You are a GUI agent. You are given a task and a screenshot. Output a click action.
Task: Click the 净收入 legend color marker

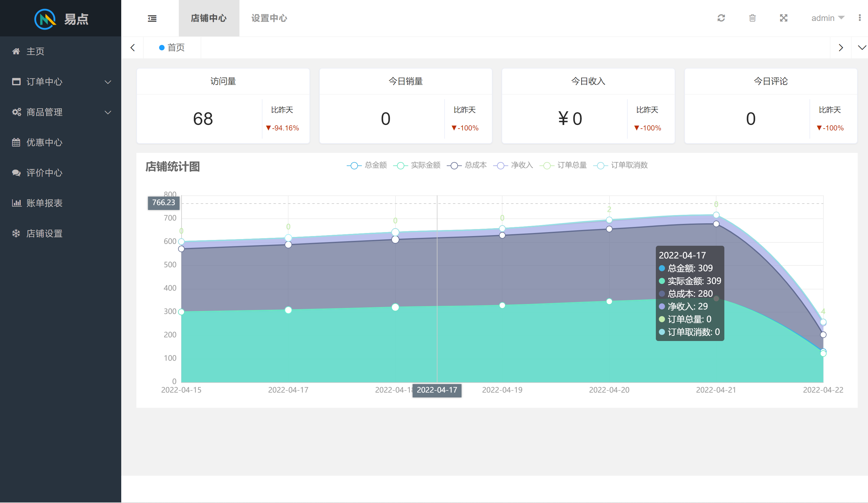coord(500,166)
